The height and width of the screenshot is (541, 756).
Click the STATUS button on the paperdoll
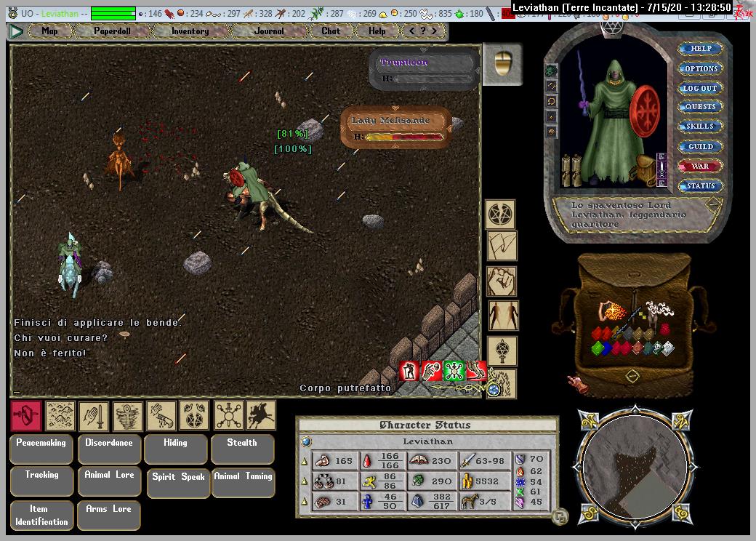(701, 185)
